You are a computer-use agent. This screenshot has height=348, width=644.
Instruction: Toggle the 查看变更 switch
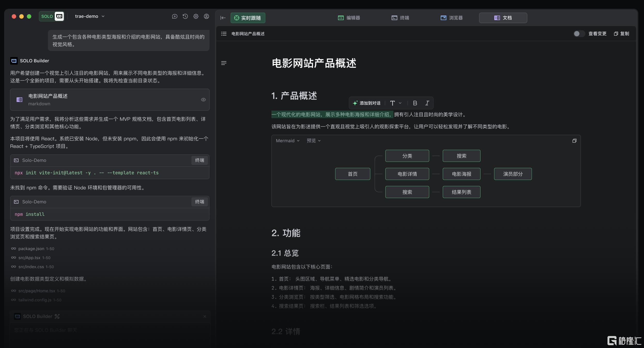[579, 34]
